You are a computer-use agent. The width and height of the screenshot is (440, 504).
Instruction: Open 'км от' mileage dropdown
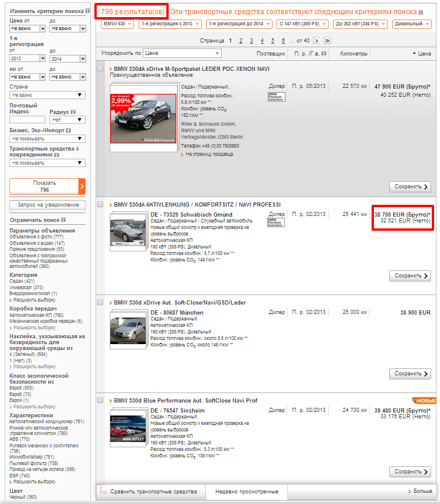pyautogui.click(x=28, y=77)
